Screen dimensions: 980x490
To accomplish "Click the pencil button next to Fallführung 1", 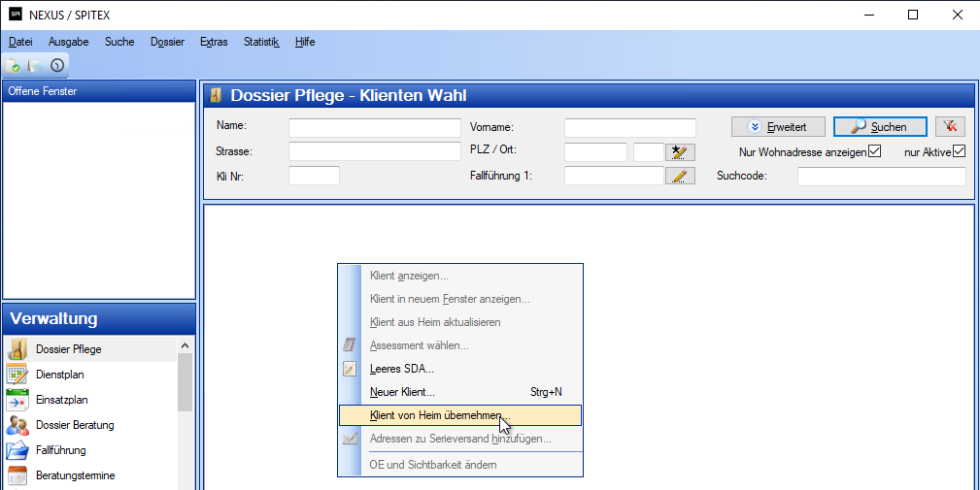I will click(681, 176).
